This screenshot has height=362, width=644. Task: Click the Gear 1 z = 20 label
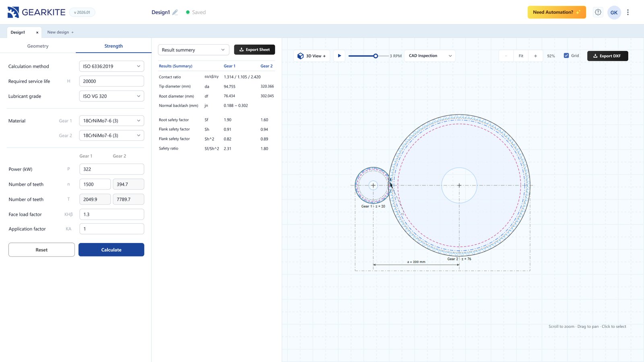(373, 206)
